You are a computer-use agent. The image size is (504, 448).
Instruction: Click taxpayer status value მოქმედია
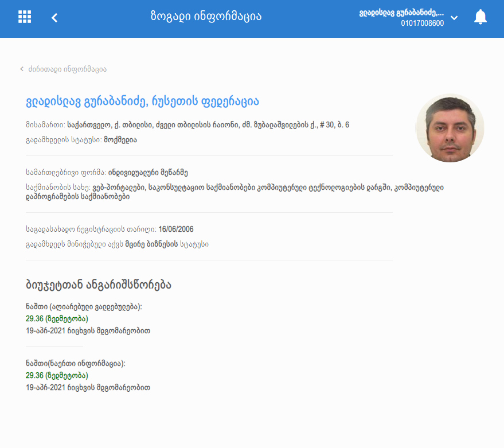[x=120, y=139]
